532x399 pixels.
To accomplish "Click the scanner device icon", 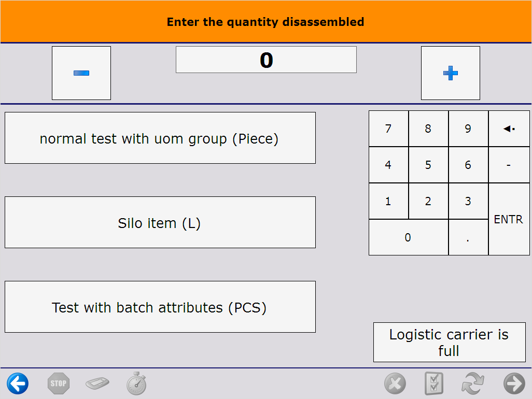I will point(98,384).
